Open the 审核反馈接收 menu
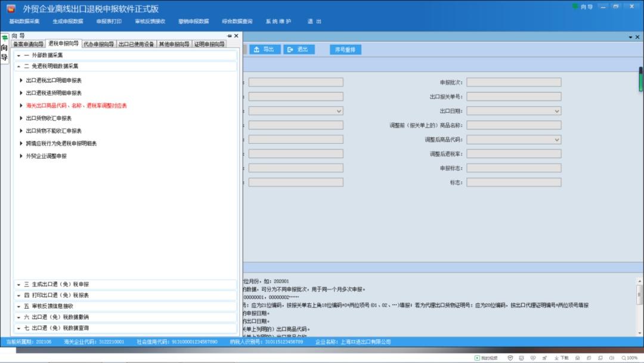Viewport: 644px width, 363px height. click(150, 21)
